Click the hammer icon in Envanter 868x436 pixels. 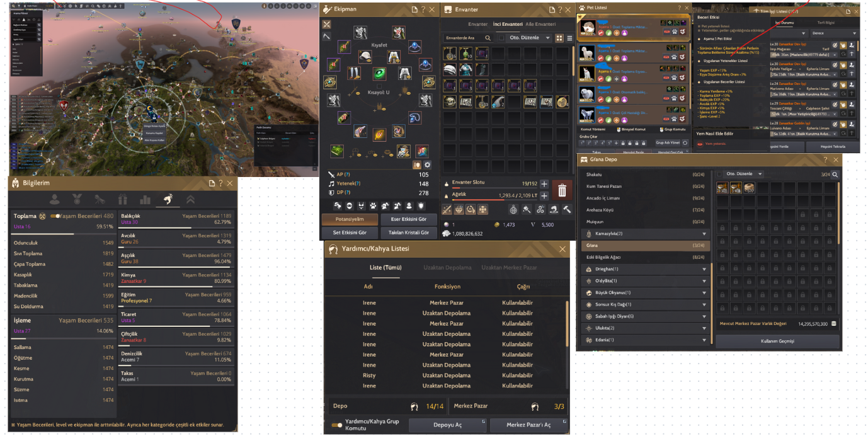click(x=567, y=209)
